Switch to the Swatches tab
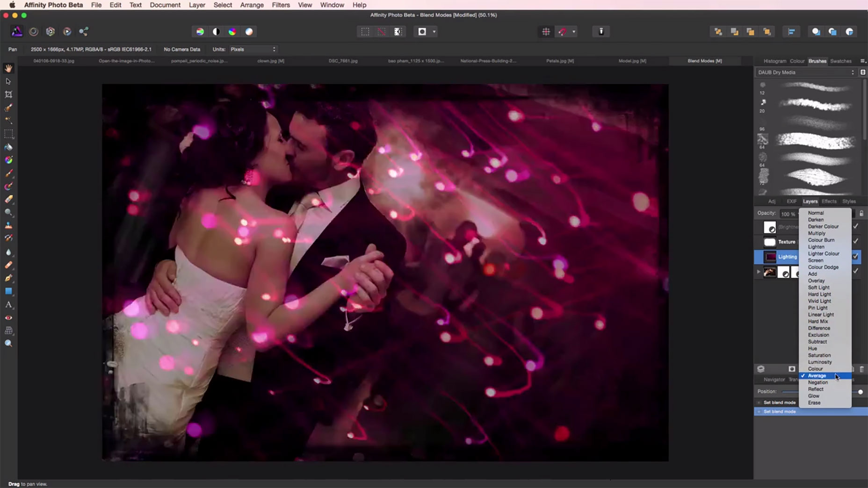 840,61
